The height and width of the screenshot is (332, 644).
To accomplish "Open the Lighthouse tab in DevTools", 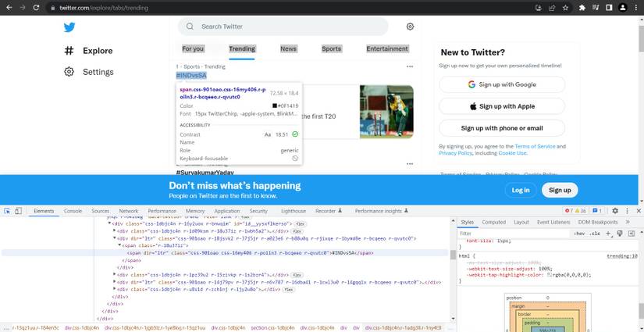I will [294, 211].
